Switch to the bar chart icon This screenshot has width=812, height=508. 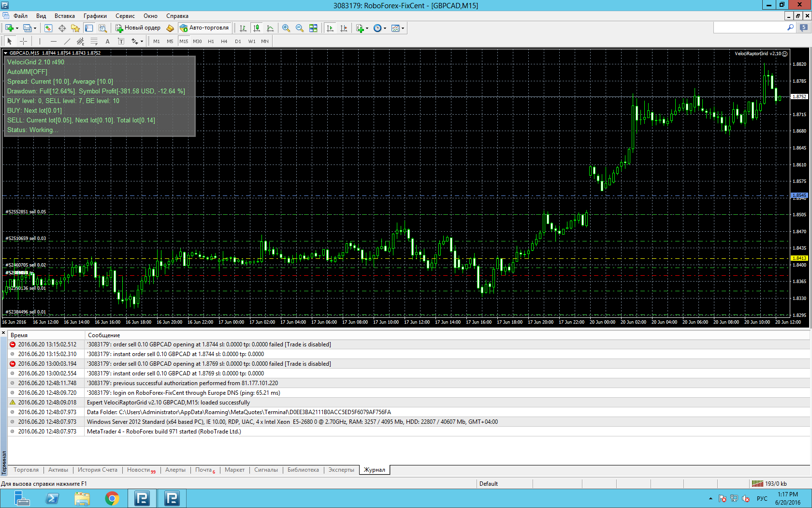243,28
